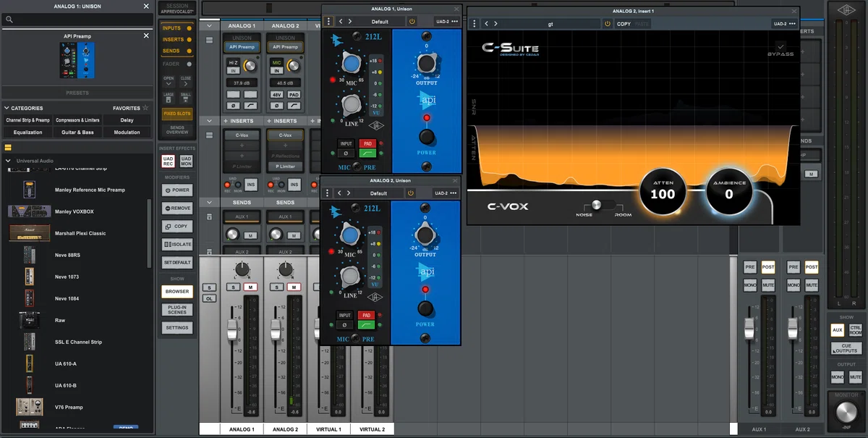
Task: Solo the ANALOG 2 channel
Action: (x=276, y=287)
